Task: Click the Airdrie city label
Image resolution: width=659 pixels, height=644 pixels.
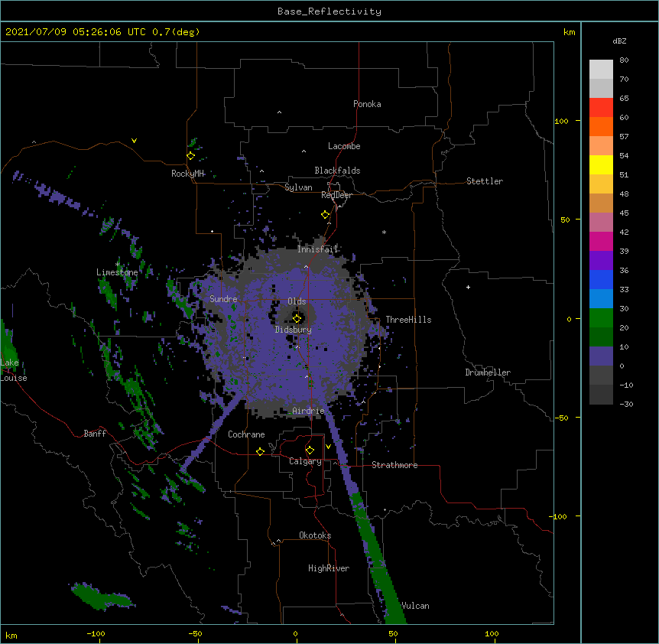Action: click(309, 411)
